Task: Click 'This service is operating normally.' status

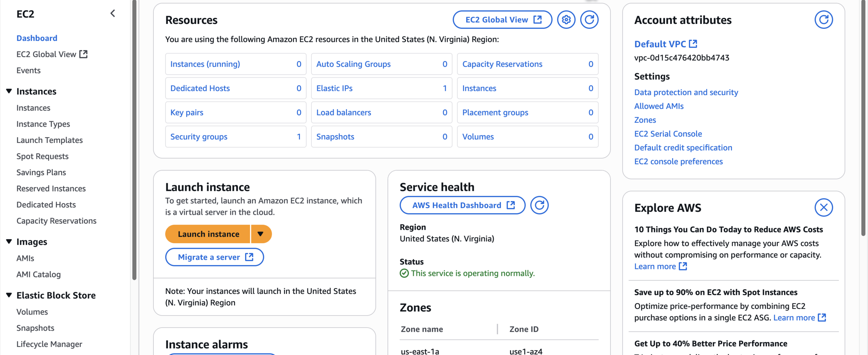Action: 467,273
